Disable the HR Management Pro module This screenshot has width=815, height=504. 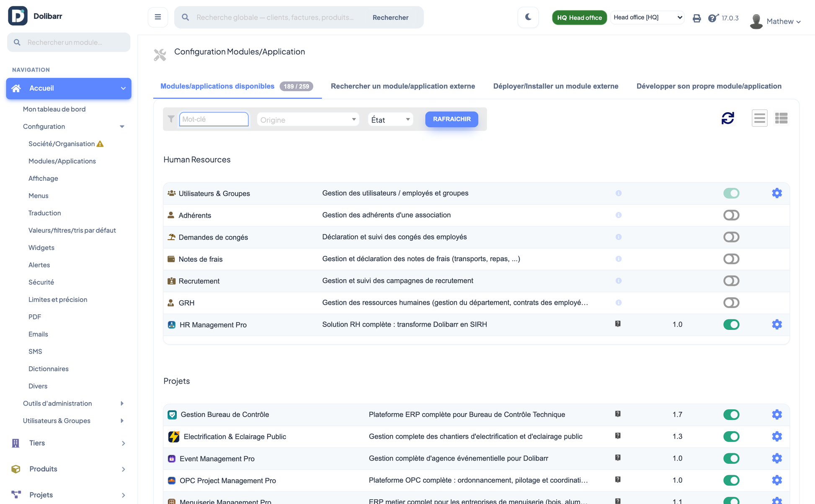click(731, 324)
